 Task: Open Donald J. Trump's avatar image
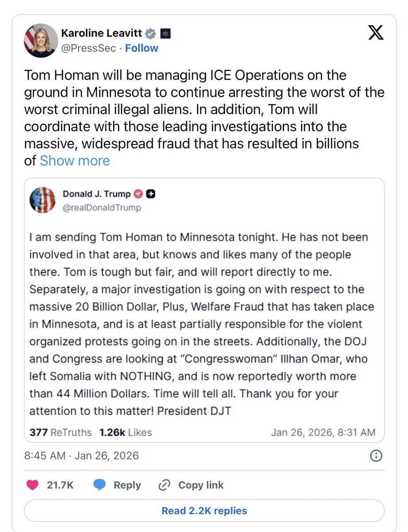tap(43, 200)
